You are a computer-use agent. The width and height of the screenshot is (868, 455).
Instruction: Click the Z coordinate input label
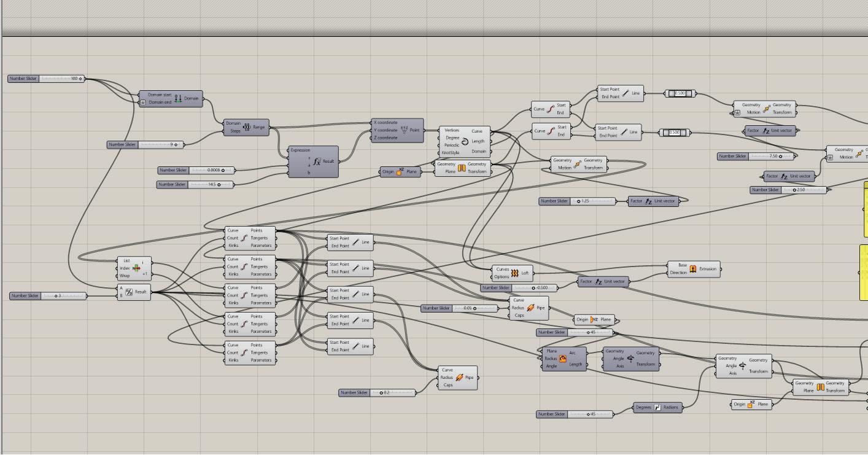pyautogui.click(x=387, y=138)
